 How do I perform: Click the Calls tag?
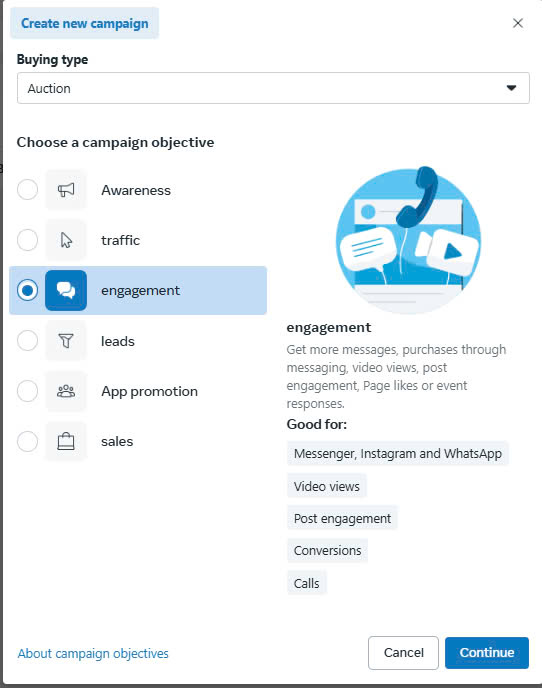(x=306, y=583)
